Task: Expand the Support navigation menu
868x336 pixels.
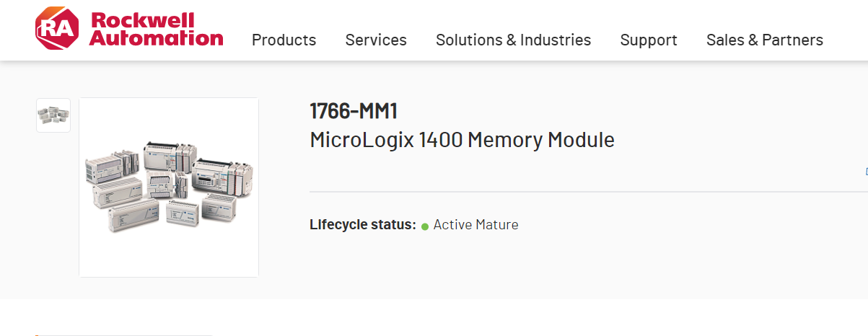Action: [649, 40]
